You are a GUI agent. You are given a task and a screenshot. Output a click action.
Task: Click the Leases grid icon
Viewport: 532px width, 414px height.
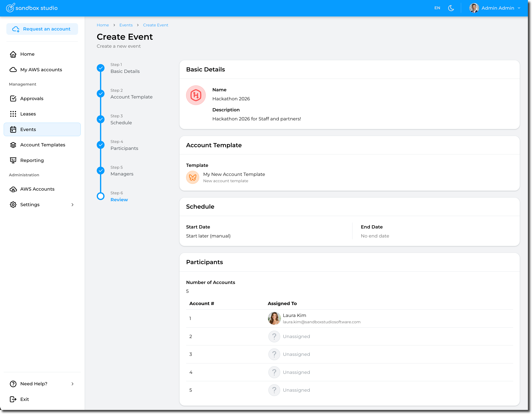(x=13, y=114)
